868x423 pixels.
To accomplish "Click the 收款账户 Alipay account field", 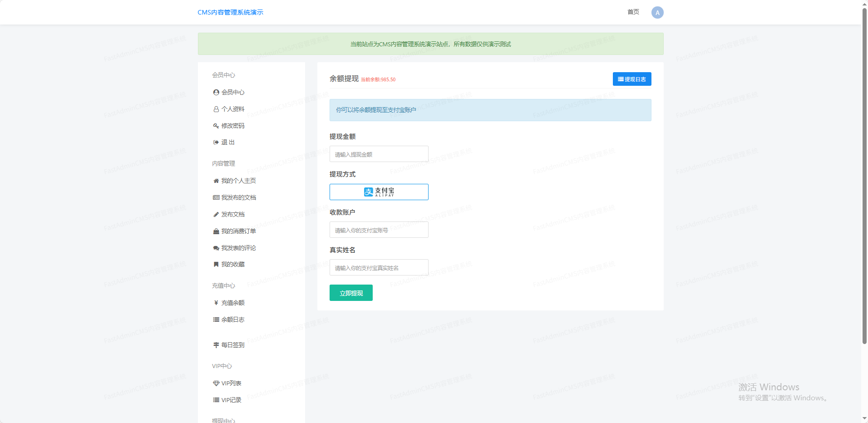I will 379,230.
